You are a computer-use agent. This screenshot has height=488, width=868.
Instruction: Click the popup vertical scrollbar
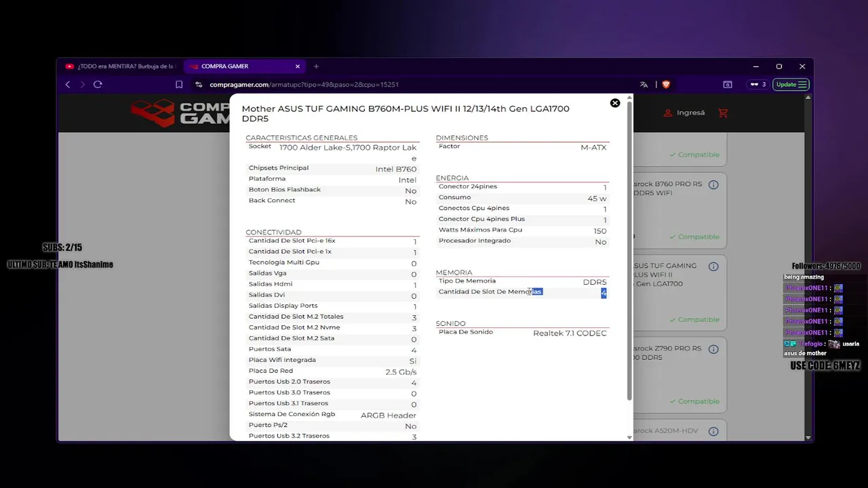pyautogui.click(x=629, y=249)
